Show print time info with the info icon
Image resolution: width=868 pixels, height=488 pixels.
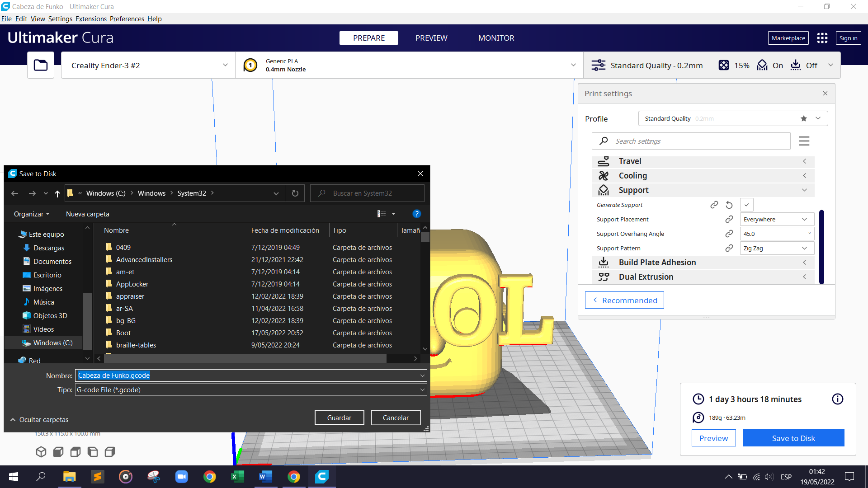point(838,399)
